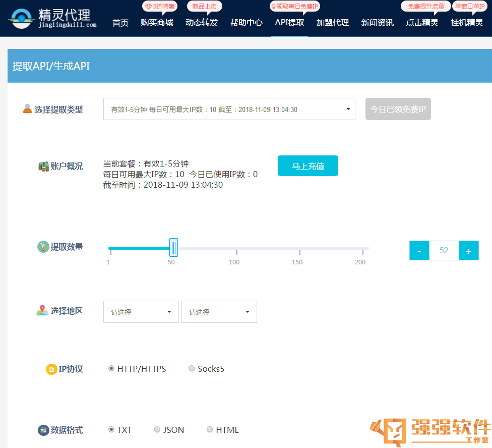The height and width of the screenshot is (448, 492).
Task: Open the second 请选择 region dropdown
Action: pos(219,312)
